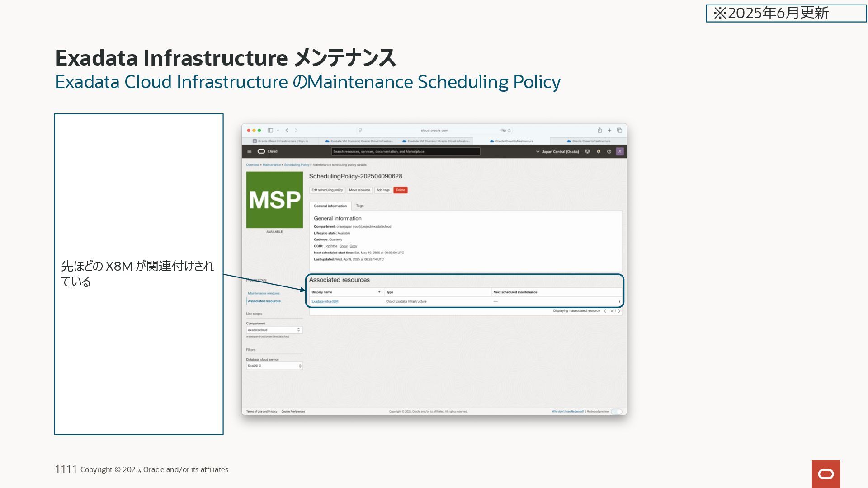The width and height of the screenshot is (868, 488).
Task: Switch to the Tags tab
Action: point(359,206)
